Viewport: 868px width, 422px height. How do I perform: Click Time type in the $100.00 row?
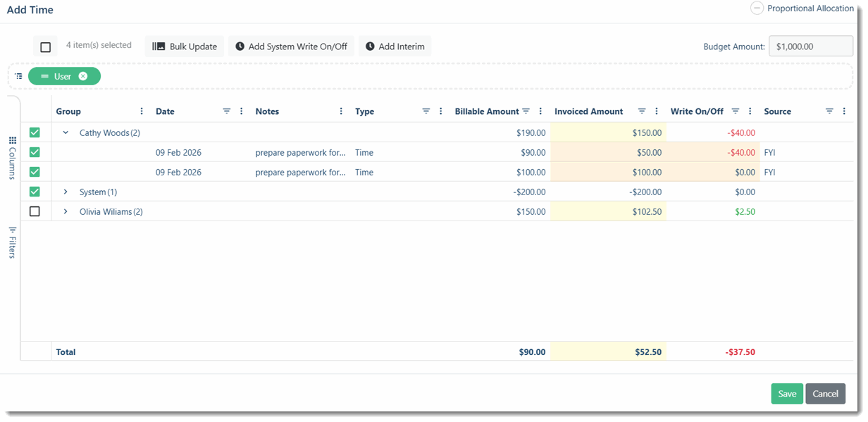(364, 172)
